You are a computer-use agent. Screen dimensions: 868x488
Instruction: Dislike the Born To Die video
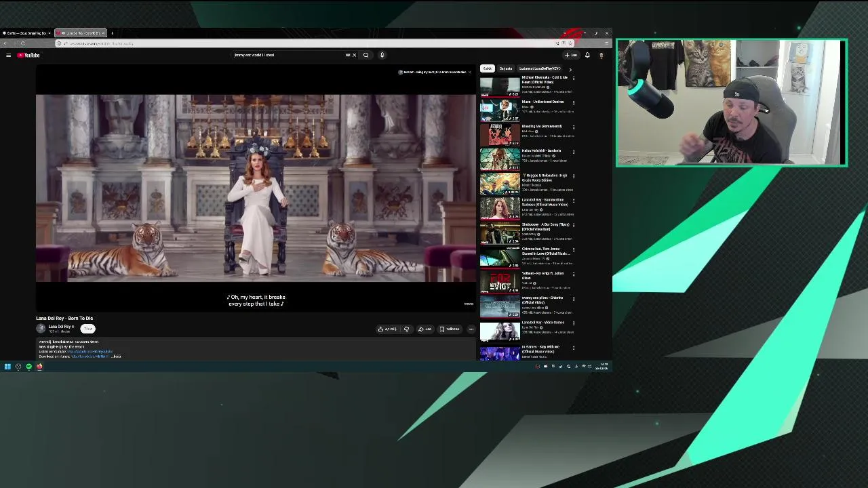coord(406,329)
